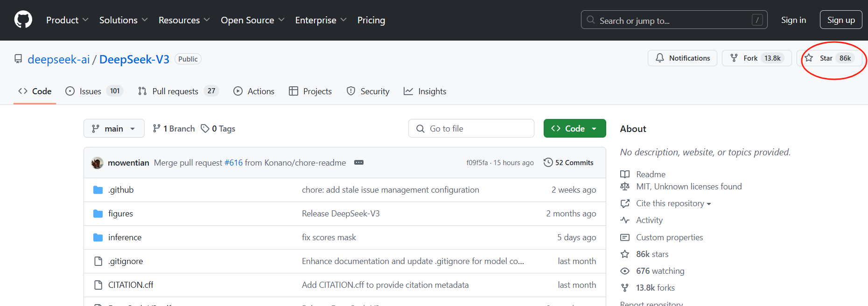The width and height of the screenshot is (868, 306).
Task: Open the fix scores mask commit
Action: 329,237
